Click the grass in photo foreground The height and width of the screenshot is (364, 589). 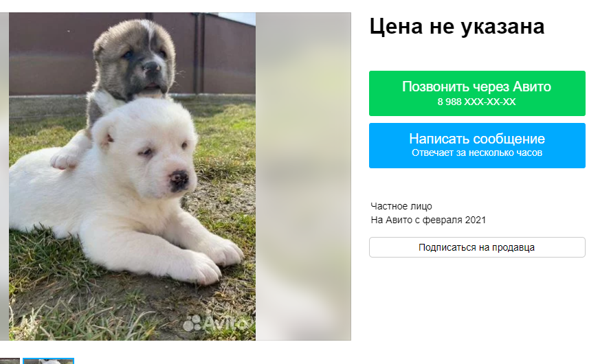tap(94, 312)
